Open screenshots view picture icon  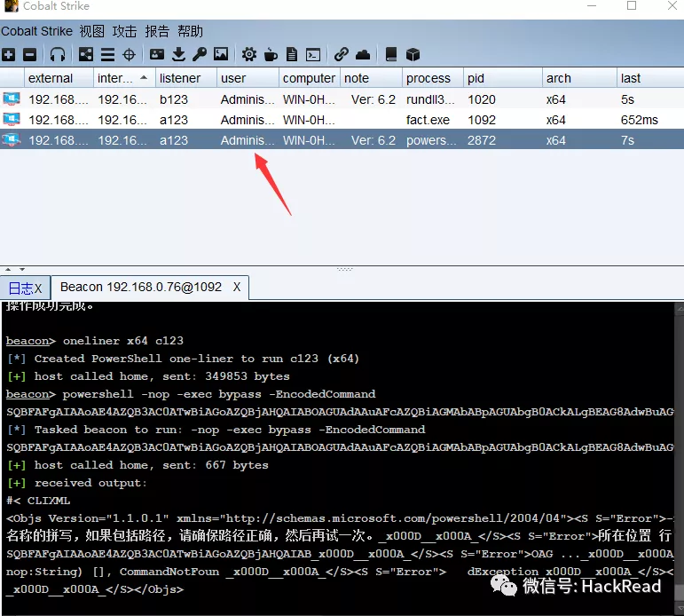tap(221, 54)
